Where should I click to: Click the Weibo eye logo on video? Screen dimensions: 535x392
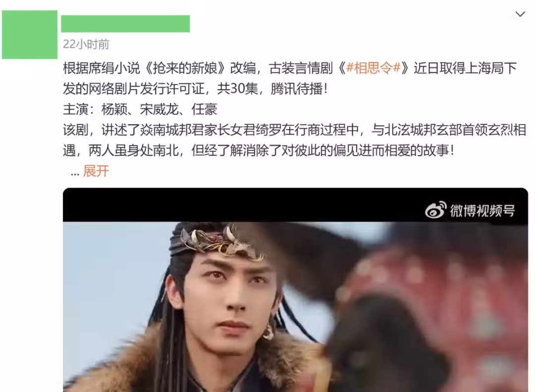(436, 210)
